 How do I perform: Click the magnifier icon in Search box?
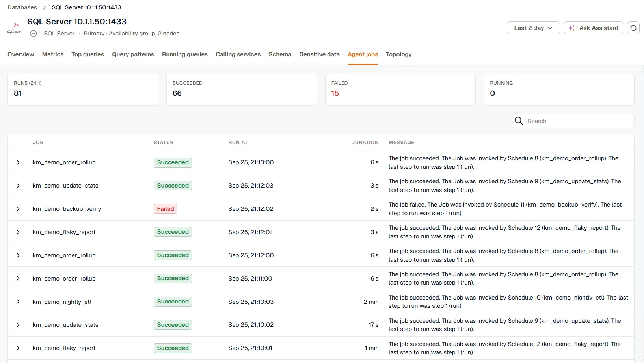point(519,121)
